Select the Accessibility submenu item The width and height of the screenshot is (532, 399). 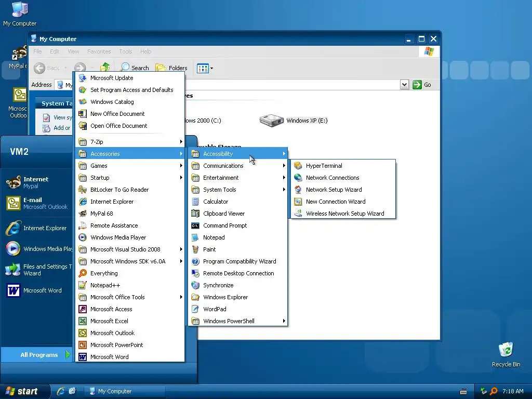(238, 154)
